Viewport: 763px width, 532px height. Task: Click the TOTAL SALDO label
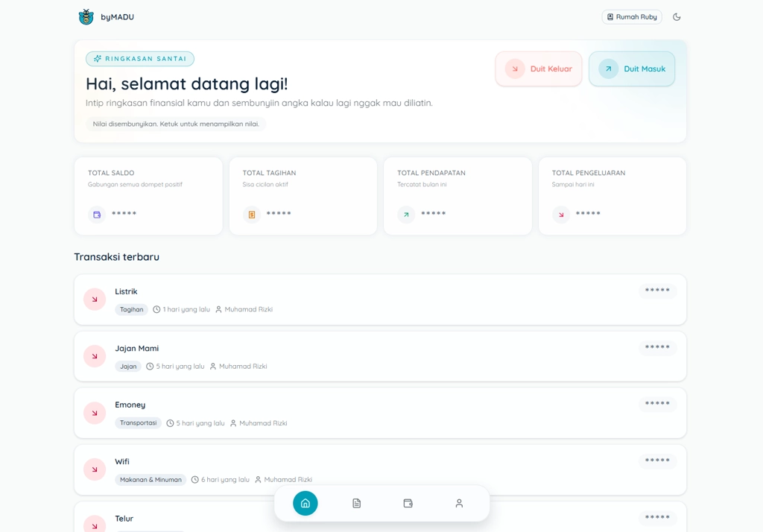pyautogui.click(x=111, y=173)
